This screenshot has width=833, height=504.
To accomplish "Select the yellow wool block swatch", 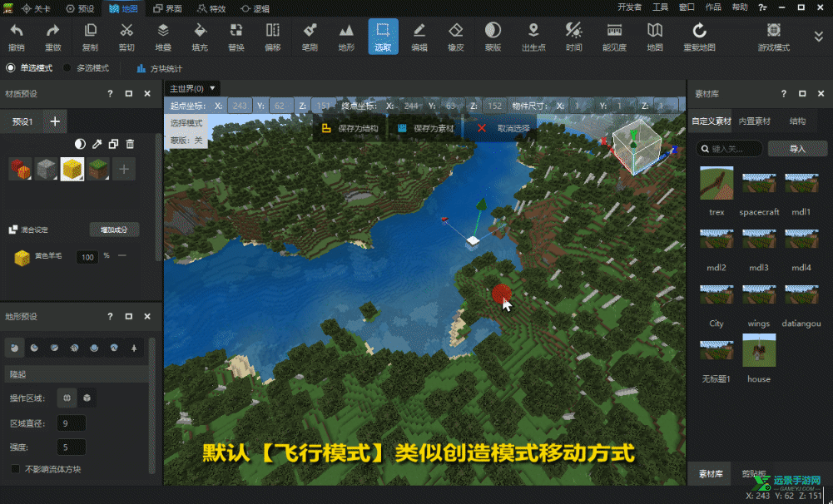I will click(72, 170).
